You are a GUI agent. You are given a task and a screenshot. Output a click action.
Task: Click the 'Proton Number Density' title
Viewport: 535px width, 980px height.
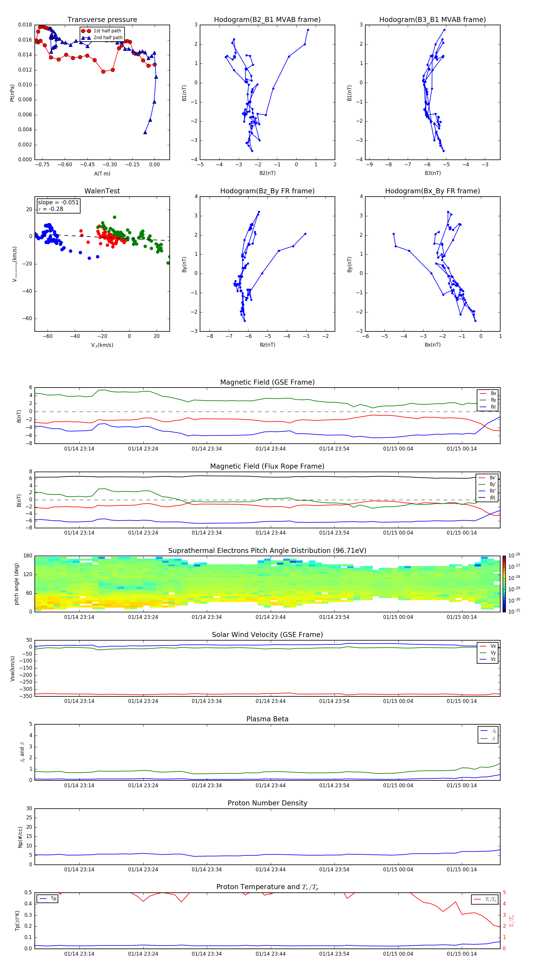267,804
